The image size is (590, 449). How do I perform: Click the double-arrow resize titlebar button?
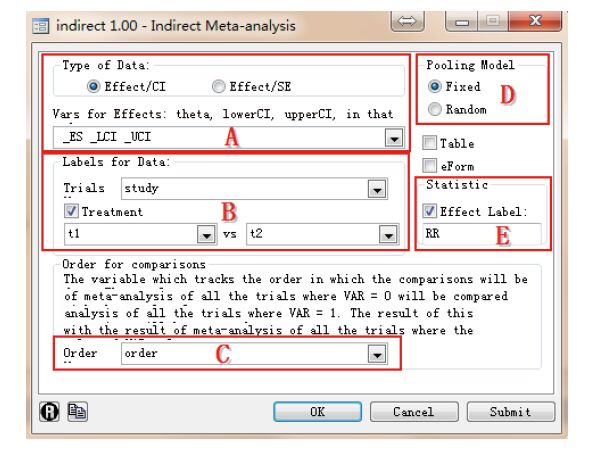408,21
